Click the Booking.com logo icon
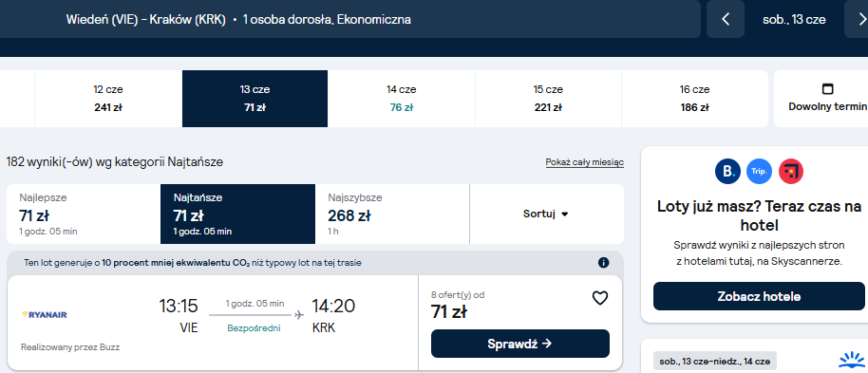Image resolution: width=868 pixels, height=373 pixels. point(727,172)
